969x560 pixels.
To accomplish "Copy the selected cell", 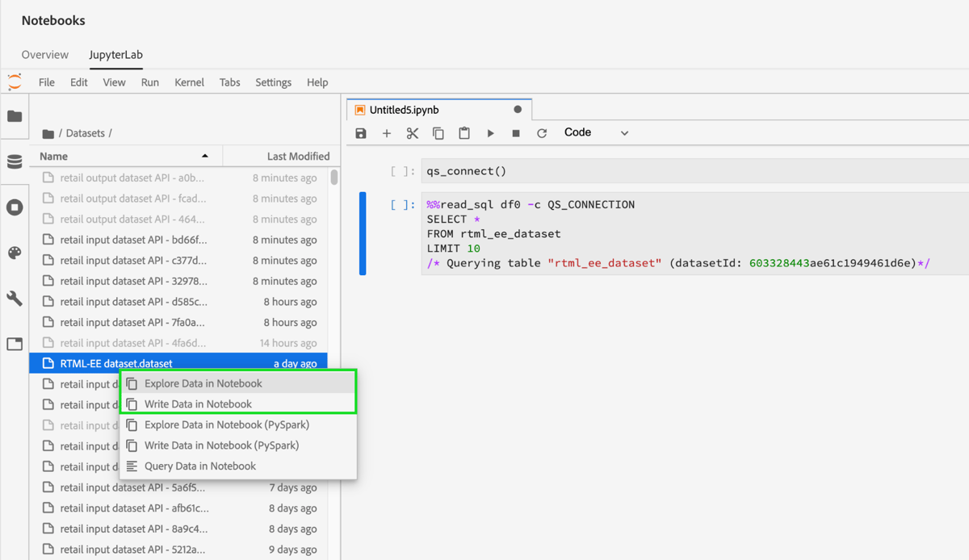I will 438,132.
